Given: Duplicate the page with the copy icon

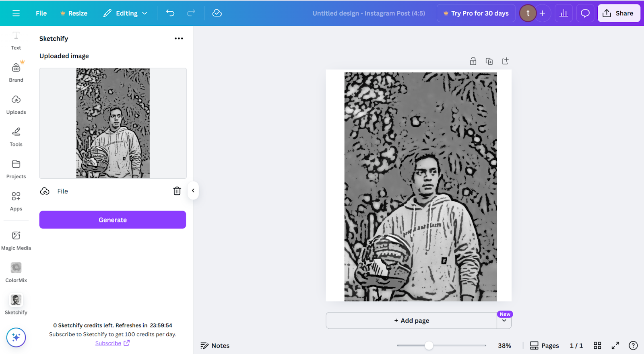Looking at the screenshot, I should point(489,61).
